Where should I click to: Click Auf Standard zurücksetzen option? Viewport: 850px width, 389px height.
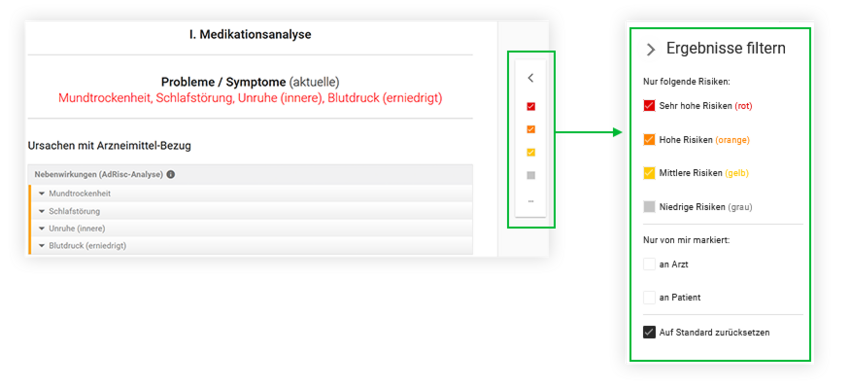714,332
